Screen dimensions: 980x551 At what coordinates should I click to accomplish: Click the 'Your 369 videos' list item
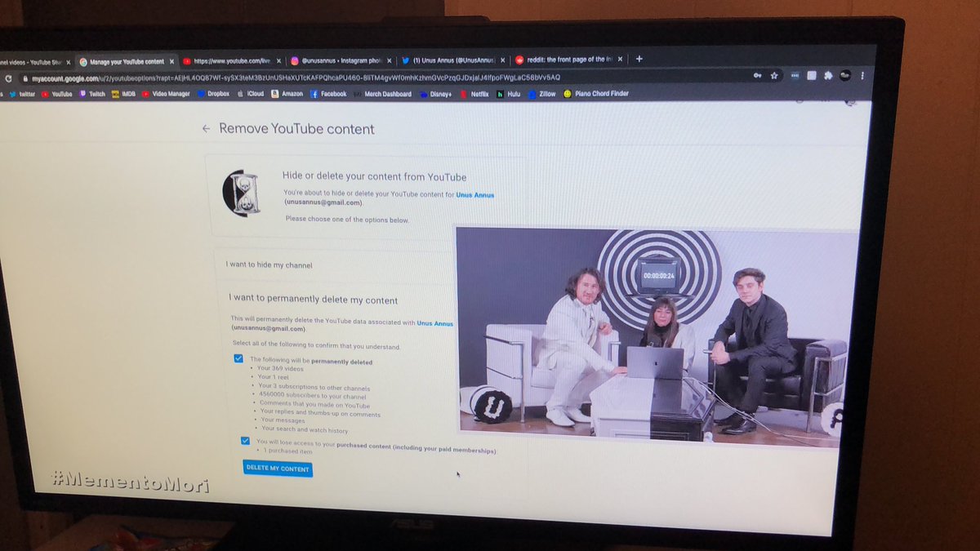[280, 370]
